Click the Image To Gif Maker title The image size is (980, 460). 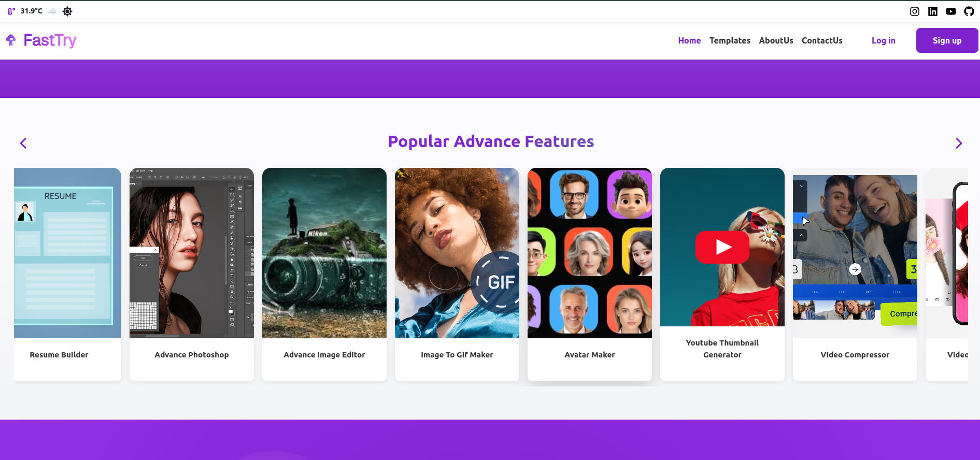pos(457,355)
